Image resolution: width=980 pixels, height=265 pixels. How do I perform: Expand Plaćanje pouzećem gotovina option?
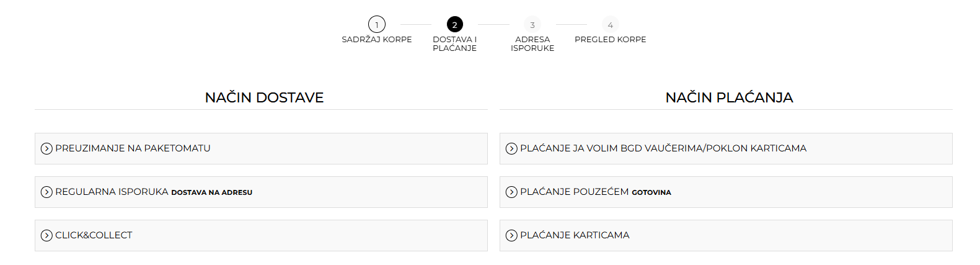[x=595, y=192]
